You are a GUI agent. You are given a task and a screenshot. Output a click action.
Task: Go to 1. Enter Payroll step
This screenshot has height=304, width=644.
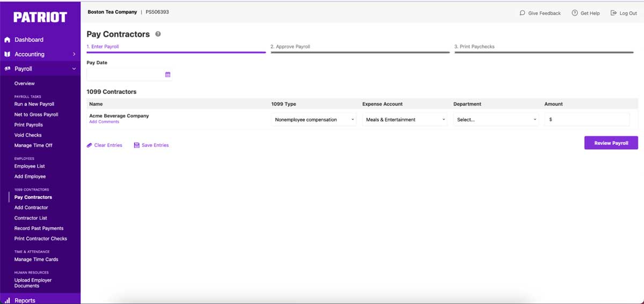(x=103, y=47)
